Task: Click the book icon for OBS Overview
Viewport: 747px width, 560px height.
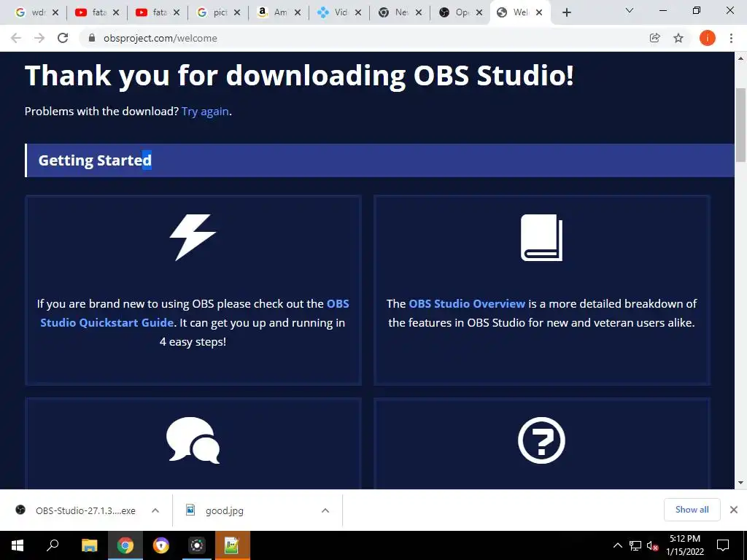Action: click(x=541, y=238)
